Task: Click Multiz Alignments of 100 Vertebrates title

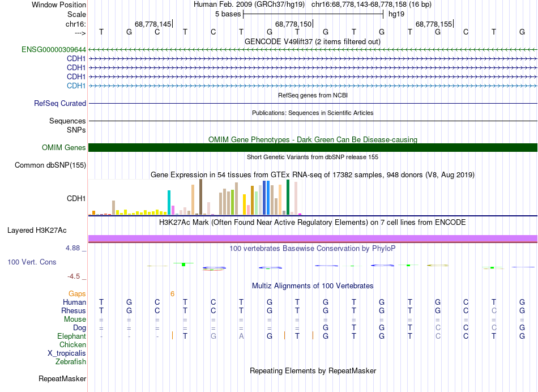Action: [x=313, y=286]
